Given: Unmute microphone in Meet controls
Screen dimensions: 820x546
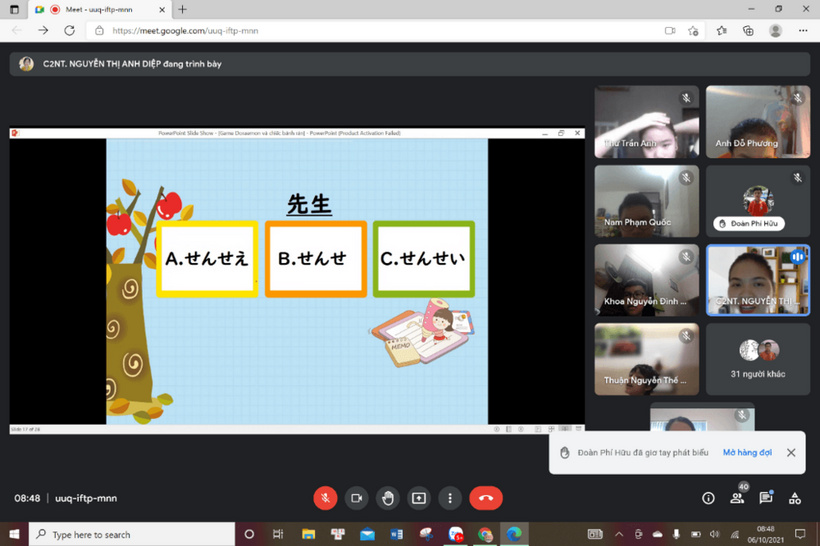Looking at the screenshot, I should point(325,498).
